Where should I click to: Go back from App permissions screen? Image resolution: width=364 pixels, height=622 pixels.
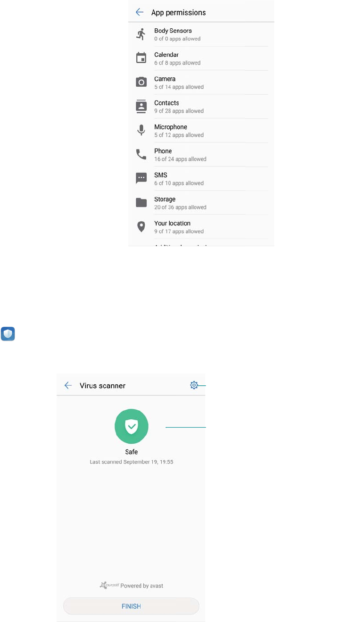coord(140,12)
